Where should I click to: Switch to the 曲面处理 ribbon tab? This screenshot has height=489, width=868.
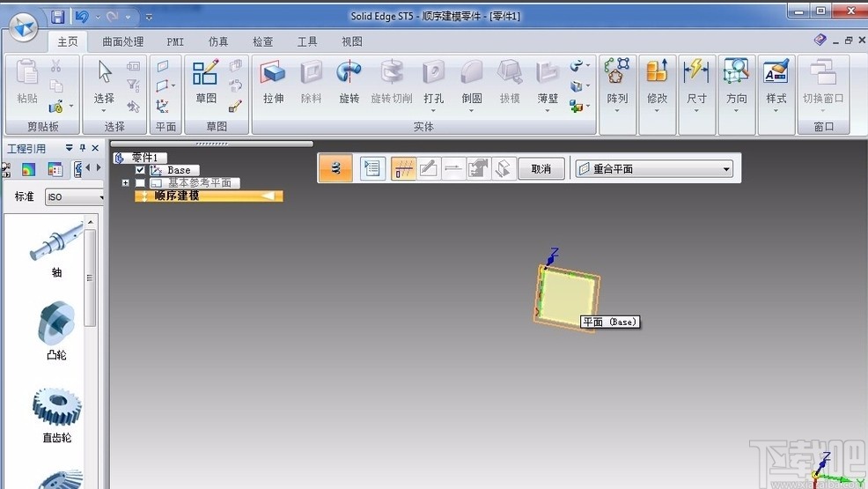pyautogui.click(x=123, y=41)
